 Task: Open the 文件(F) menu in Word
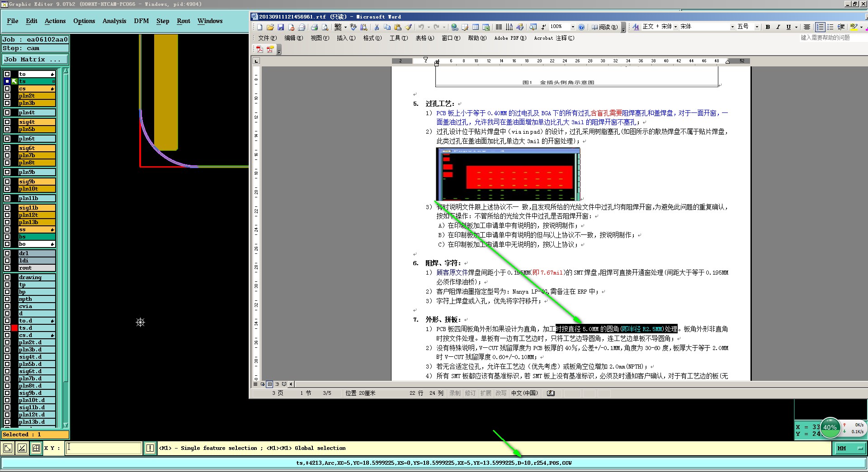pyautogui.click(x=267, y=38)
